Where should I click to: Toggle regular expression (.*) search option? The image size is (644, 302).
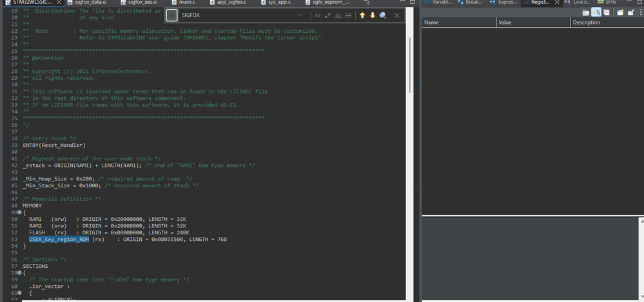[x=327, y=15]
